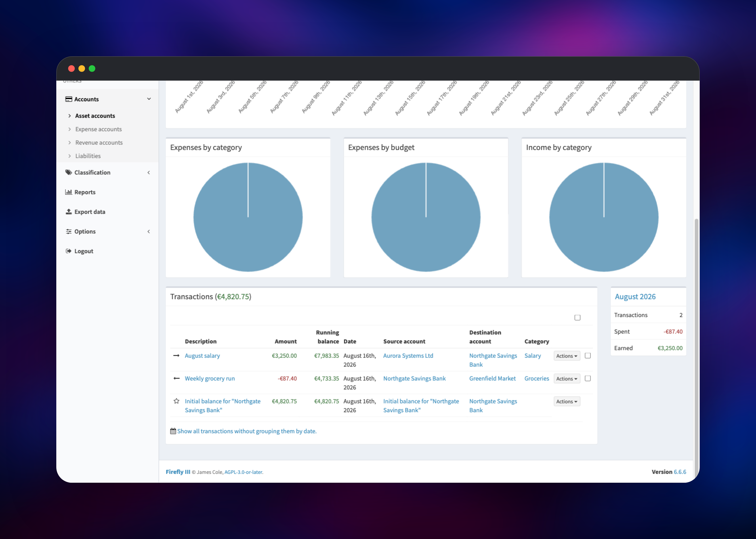Screen dimensions: 756x539
Task: Click the Income by category pie chart
Action: 604,217
